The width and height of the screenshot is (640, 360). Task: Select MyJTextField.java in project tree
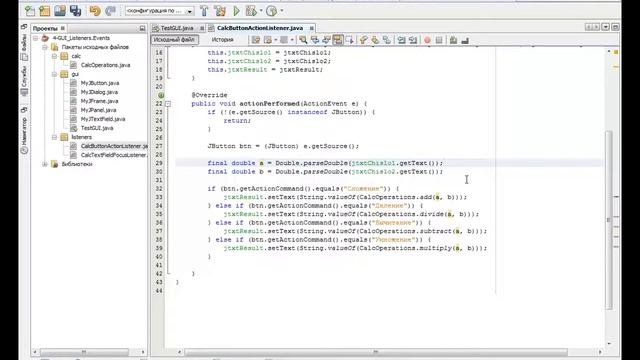pos(102,119)
